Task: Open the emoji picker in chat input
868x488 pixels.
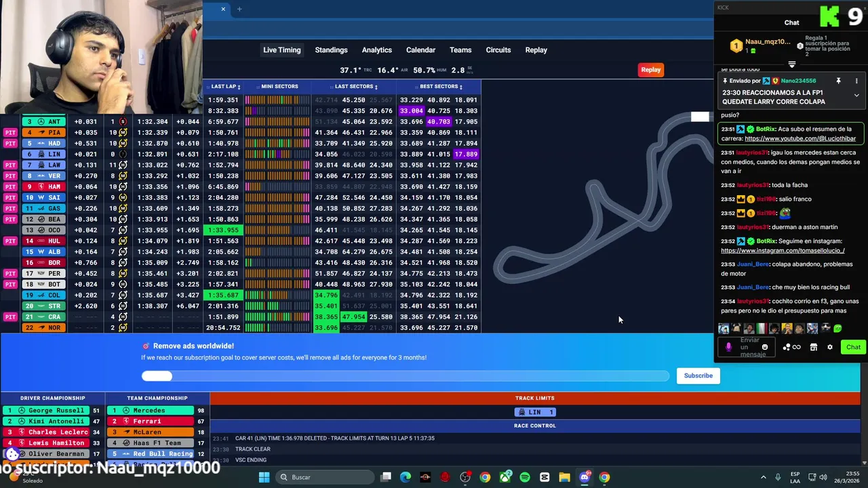Action: [765, 347]
